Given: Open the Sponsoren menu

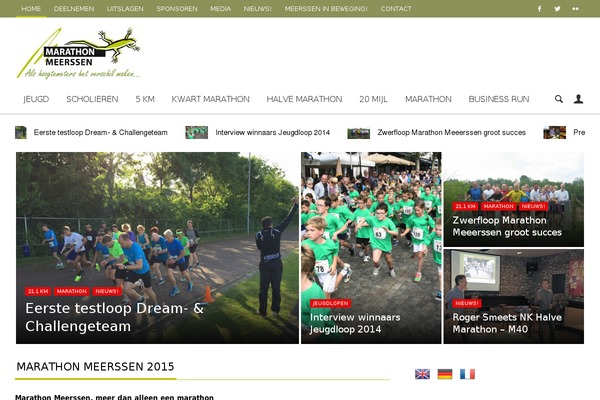Looking at the screenshot, I should click(177, 8).
